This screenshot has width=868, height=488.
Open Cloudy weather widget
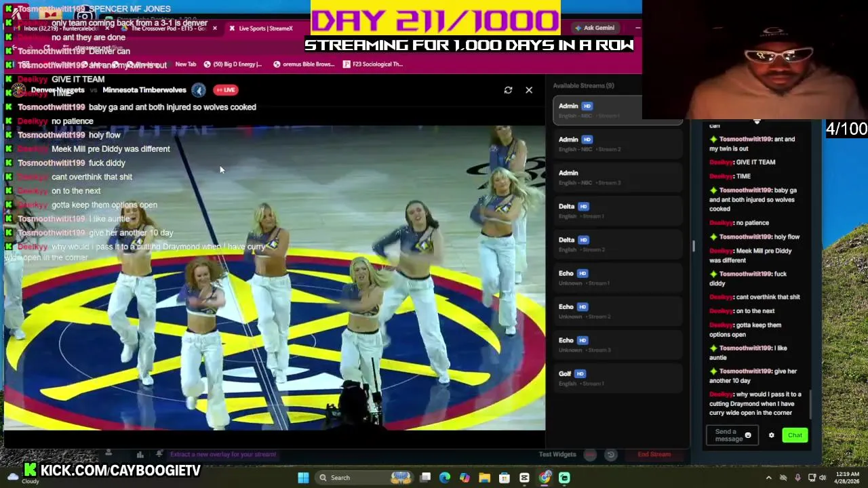click(22, 478)
